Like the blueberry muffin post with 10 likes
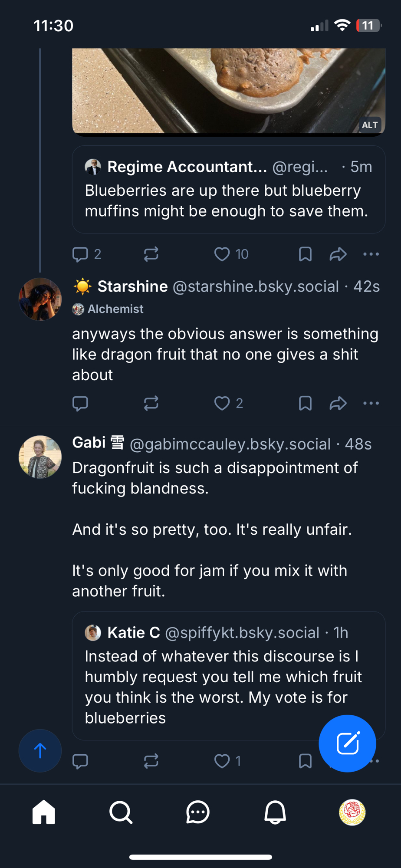401x868 pixels. click(x=222, y=254)
